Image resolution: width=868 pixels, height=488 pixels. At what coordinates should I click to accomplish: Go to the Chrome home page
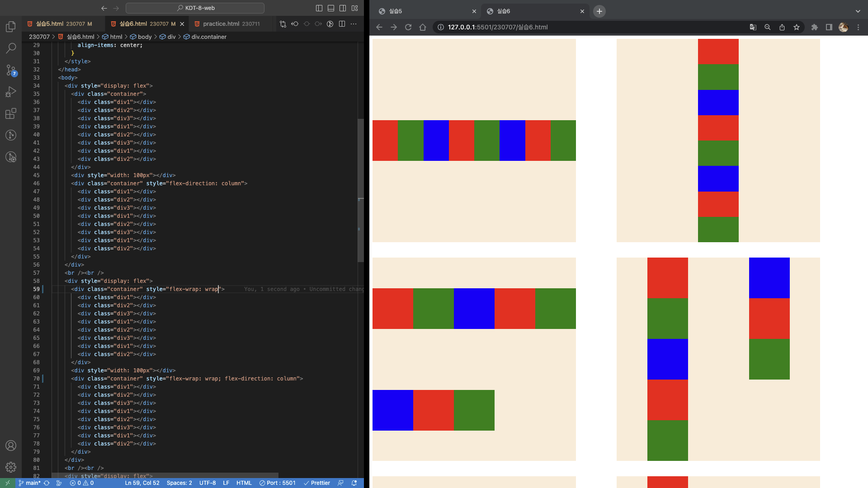pos(423,27)
